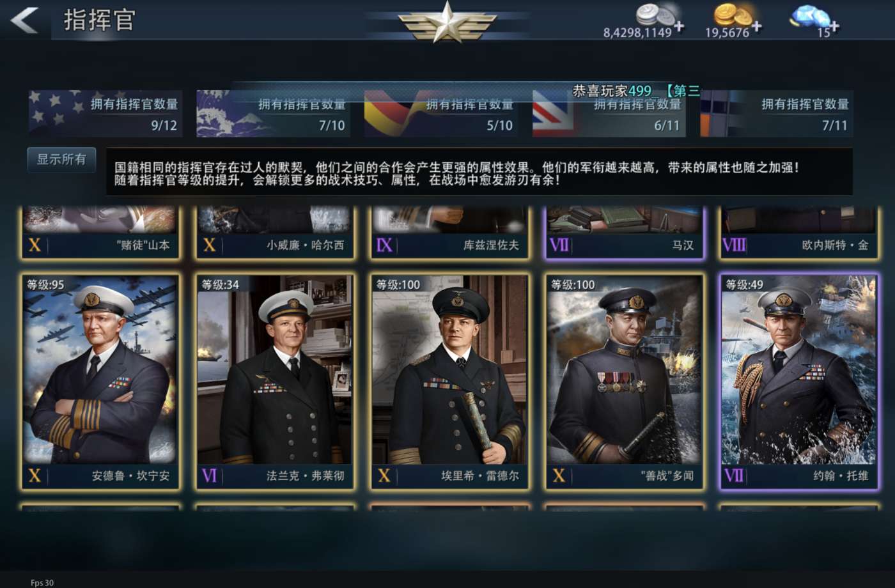The width and height of the screenshot is (895, 588).
Task: Filter by US commanders 9/12 tab
Action: (105, 114)
